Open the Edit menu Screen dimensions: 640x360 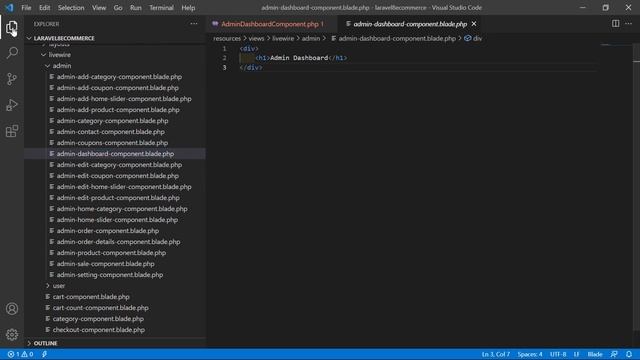[44, 8]
